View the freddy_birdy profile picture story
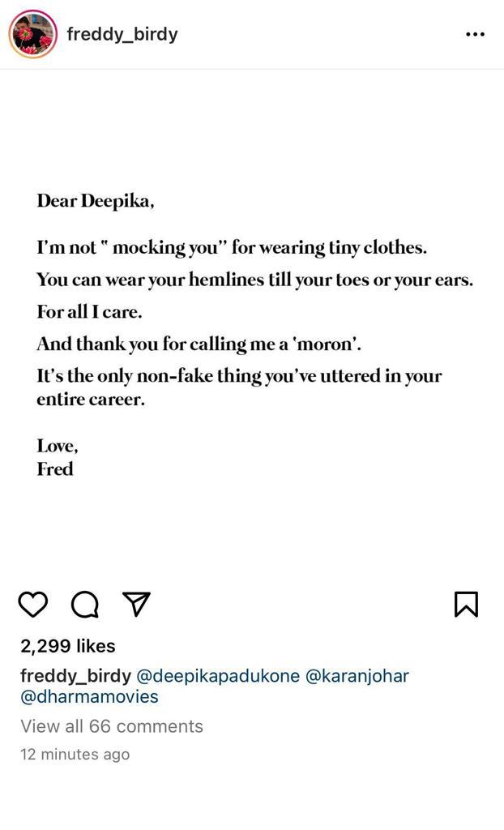Viewport: 504px width, 830px height. click(33, 34)
